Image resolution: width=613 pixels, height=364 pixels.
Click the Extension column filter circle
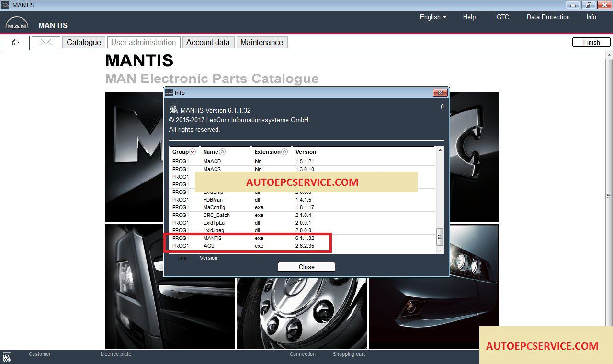(284, 152)
